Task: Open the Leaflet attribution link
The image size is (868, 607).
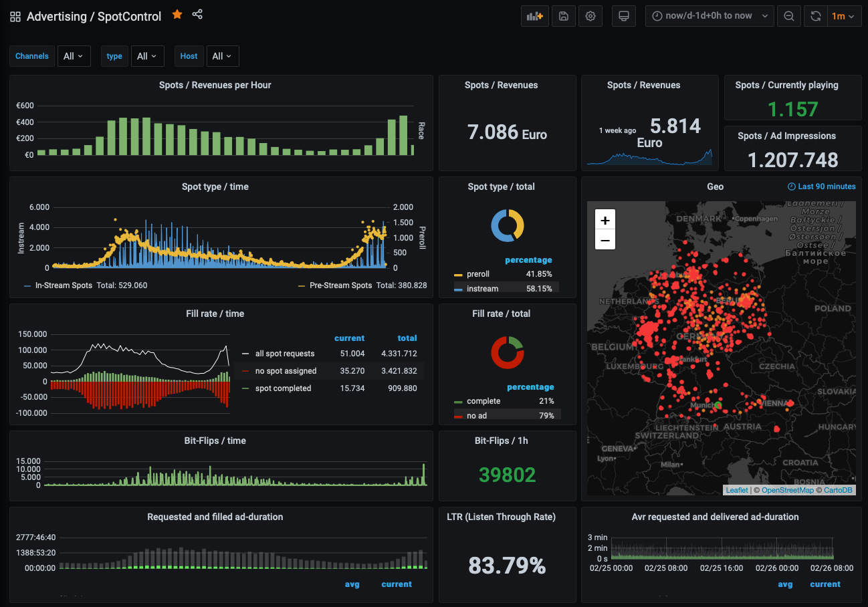Action: [x=737, y=490]
